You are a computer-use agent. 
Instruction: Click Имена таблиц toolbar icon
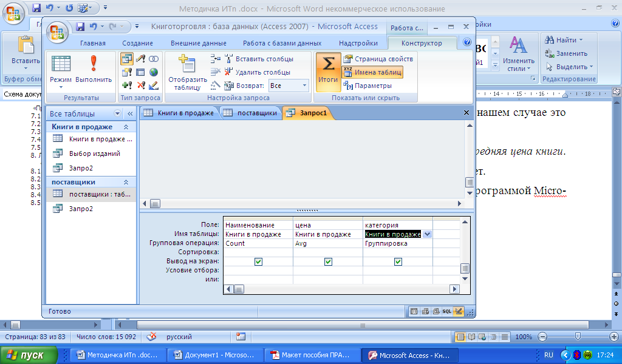coord(347,72)
